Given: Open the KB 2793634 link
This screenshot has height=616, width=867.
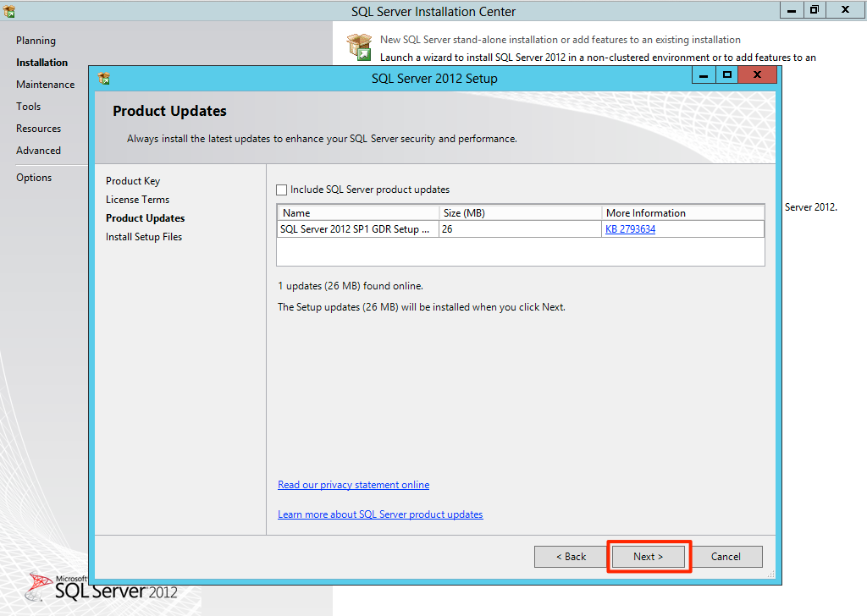Looking at the screenshot, I should click(630, 228).
